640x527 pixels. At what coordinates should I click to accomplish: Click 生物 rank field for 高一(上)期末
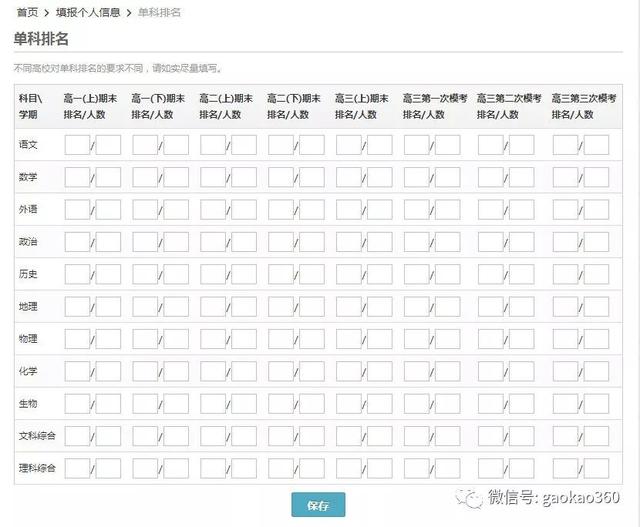(x=77, y=404)
